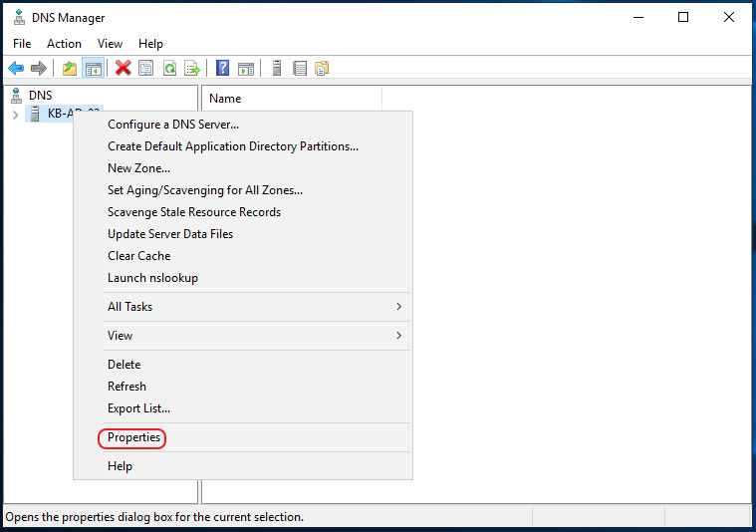Screen dimensions: 756x532
Task: Click the DNS root icon in tree
Action: (16, 96)
